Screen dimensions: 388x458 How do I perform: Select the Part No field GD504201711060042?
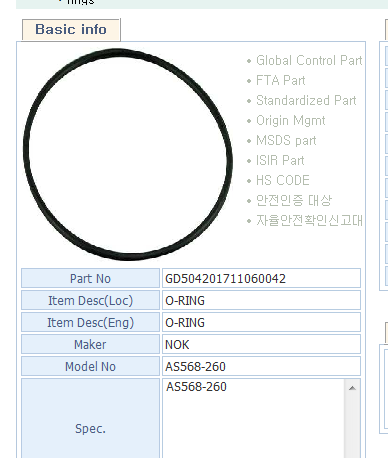pyautogui.click(x=261, y=278)
